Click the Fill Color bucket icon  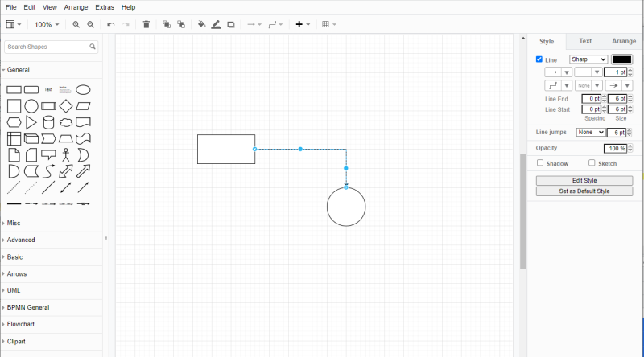pos(201,25)
